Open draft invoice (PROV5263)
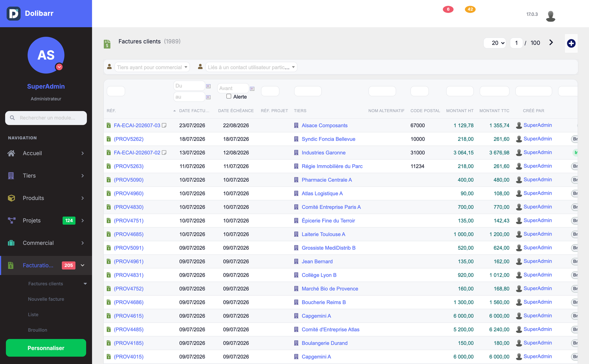 click(x=129, y=166)
